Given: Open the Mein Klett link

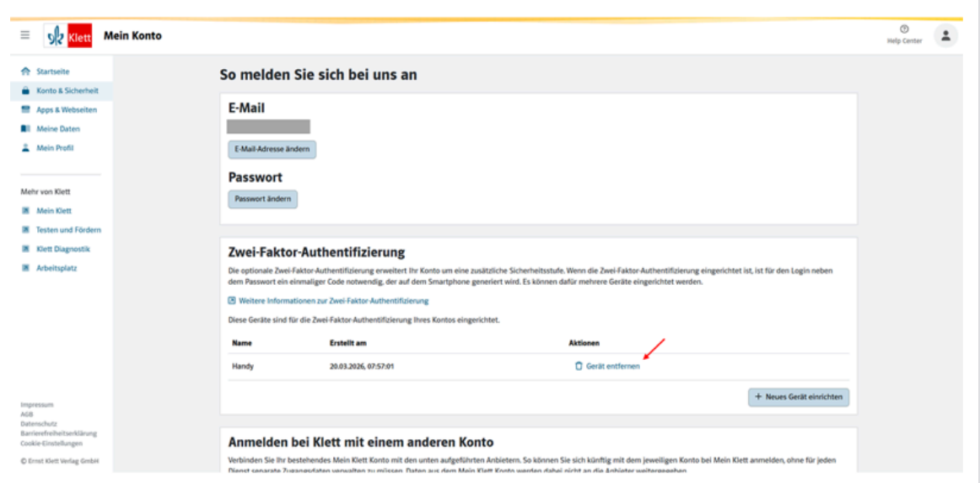Looking at the screenshot, I should pyautogui.click(x=54, y=211).
